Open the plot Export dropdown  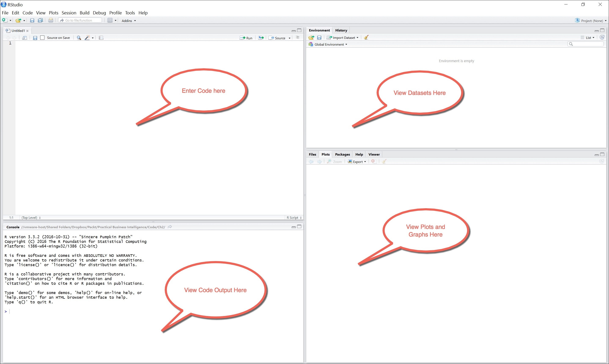pos(357,162)
